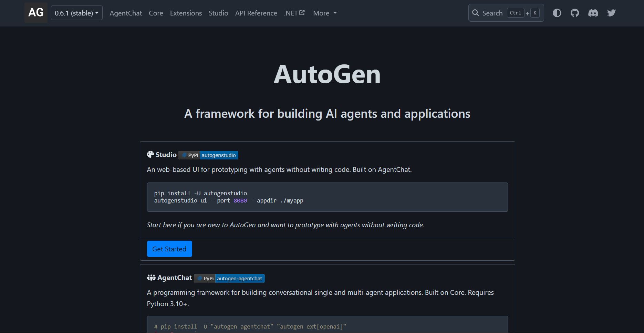Image resolution: width=644 pixels, height=333 pixels.
Task: Open the API Reference page
Action: [x=256, y=13]
